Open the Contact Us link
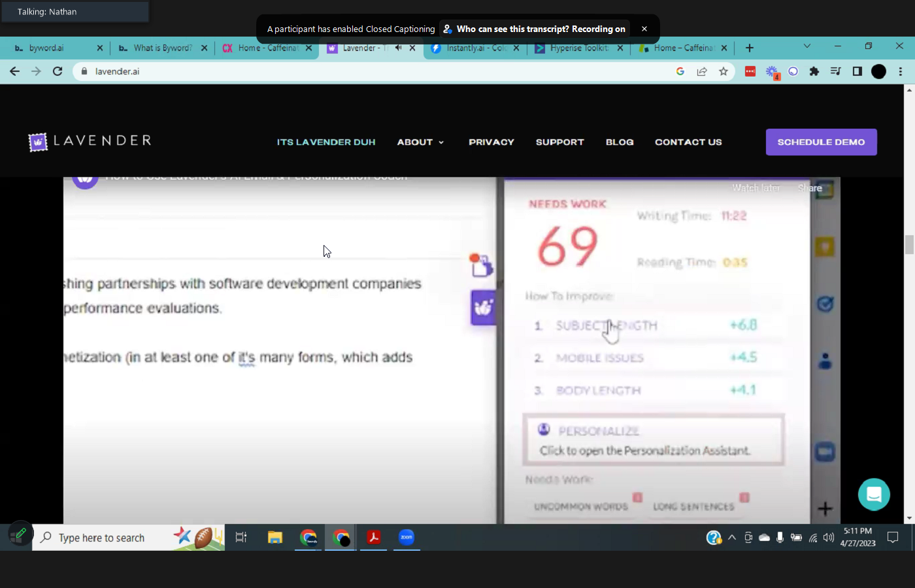Viewport: 915px width, 588px height. click(x=688, y=142)
